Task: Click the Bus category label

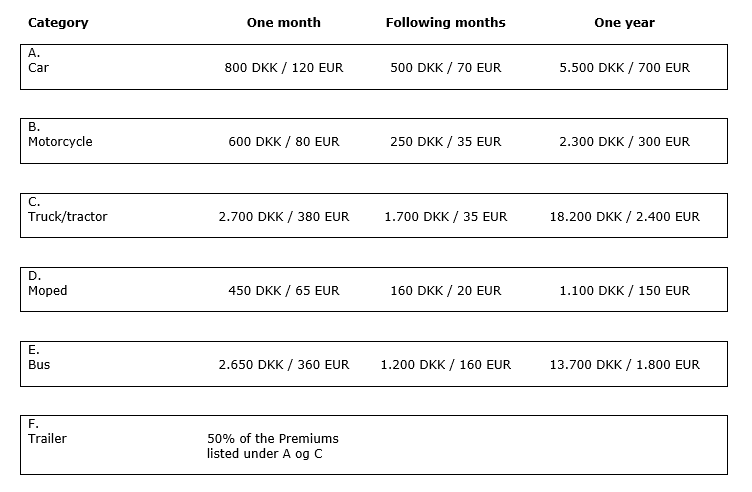Action: pos(39,364)
